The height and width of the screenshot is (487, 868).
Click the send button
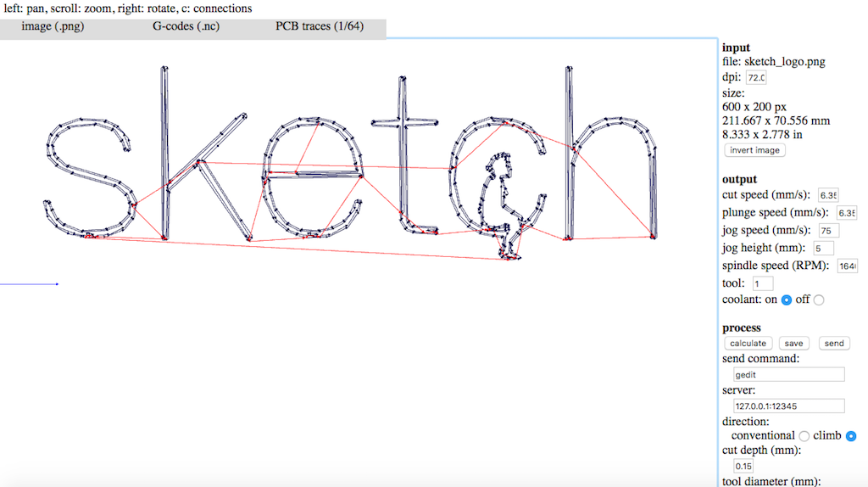click(x=834, y=343)
